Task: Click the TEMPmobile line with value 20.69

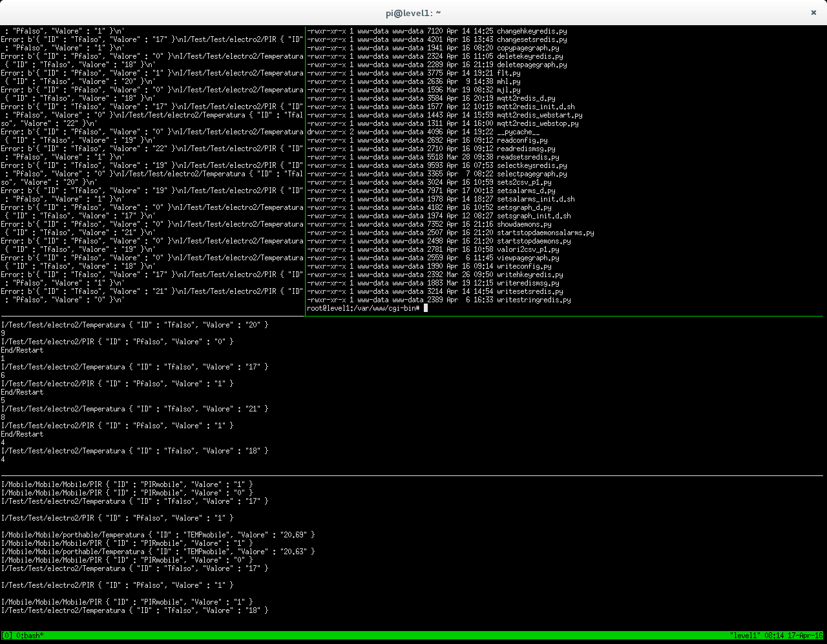Action: (158, 535)
